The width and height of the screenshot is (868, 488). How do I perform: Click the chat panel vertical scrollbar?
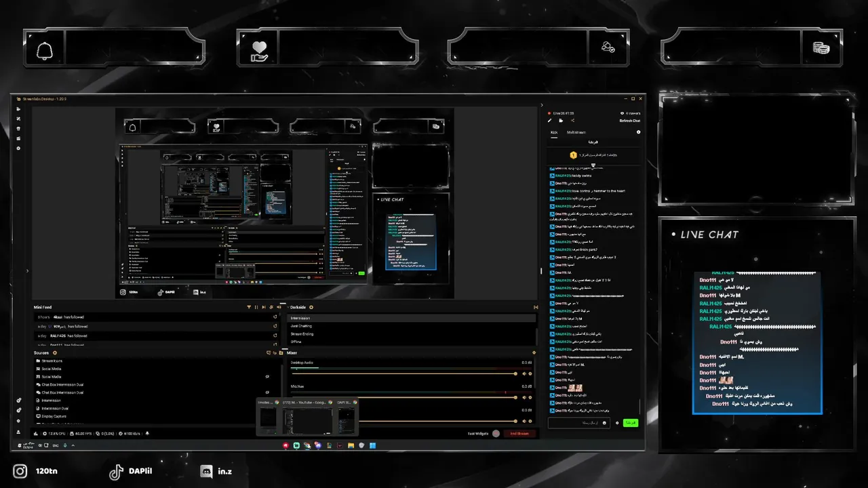click(x=639, y=407)
